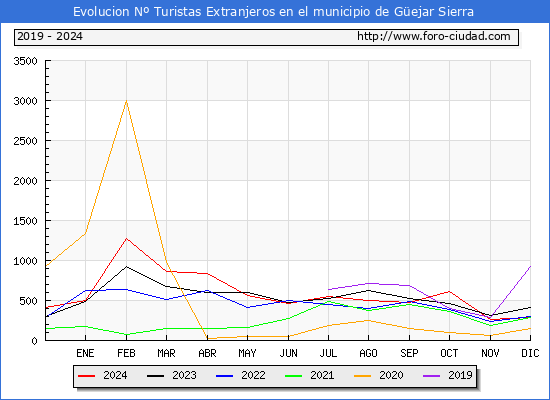Click the black 2023 peak at February
The height and width of the screenshot is (400, 550).
[x=126, y=267]
